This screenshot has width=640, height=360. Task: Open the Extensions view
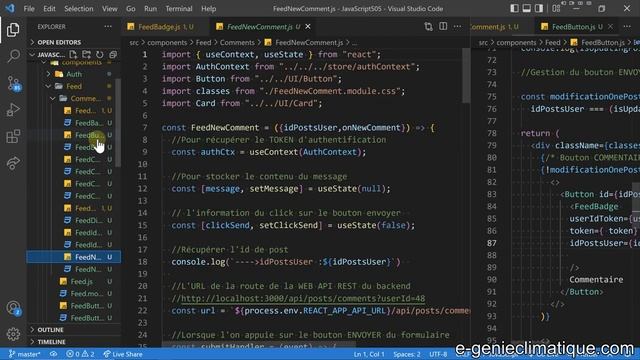point(13,136)
